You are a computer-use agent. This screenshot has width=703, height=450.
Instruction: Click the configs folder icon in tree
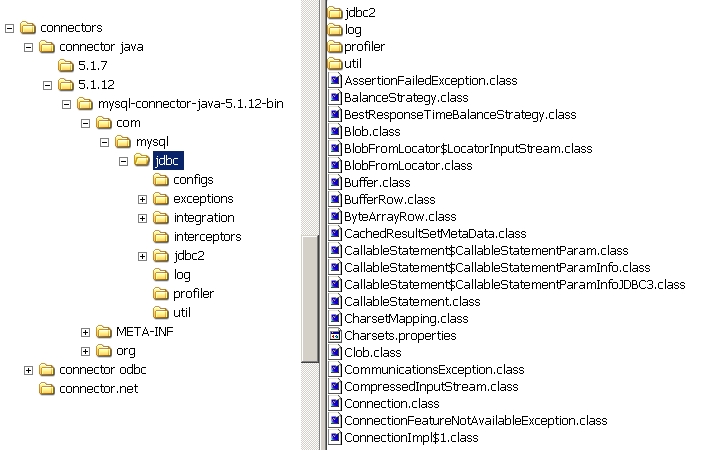[161, 180]
